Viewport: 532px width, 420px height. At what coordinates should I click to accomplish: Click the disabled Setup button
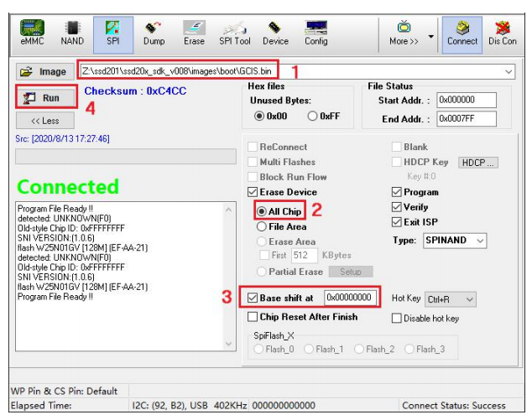coord(351,272)
